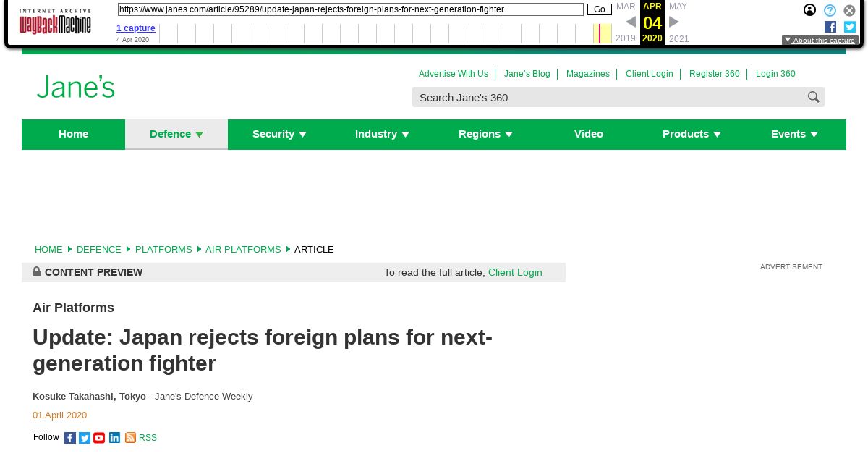Open the Wayback help question-mark icon
The image size is (868, 456).
[x=830, y=10]
